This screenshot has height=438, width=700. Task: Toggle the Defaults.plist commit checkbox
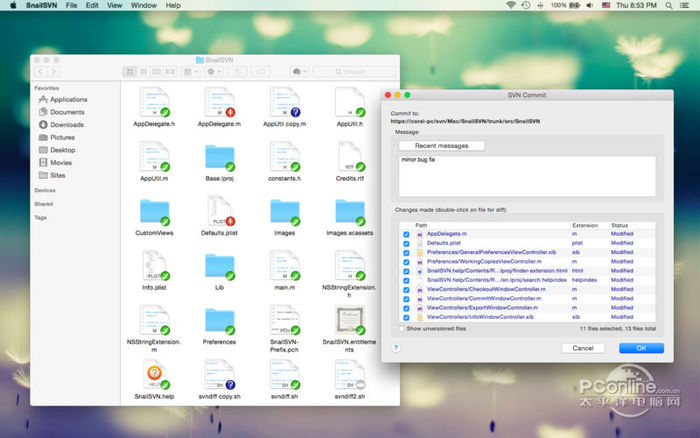pyautogui.click(x=406, y=243)
